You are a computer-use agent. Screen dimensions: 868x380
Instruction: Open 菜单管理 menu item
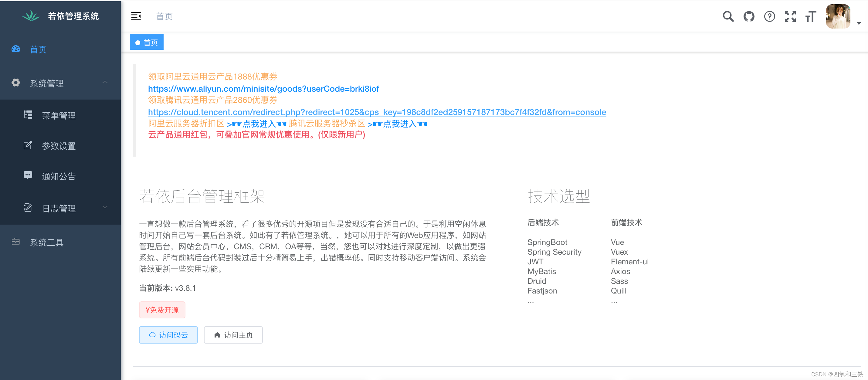(x=59, y=116)
